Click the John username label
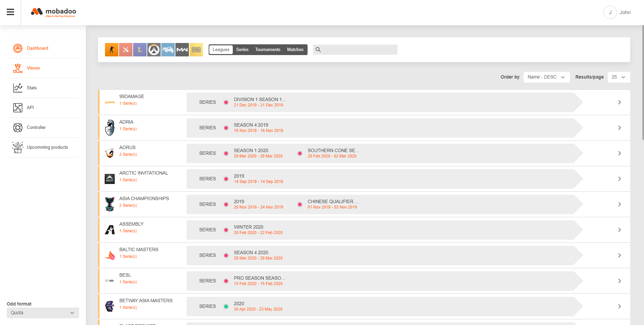This screenshot has width=644, height=325. [625, 12]
